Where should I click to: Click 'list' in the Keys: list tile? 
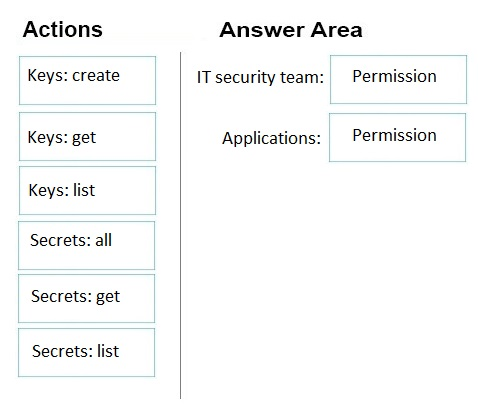[84, 190]
